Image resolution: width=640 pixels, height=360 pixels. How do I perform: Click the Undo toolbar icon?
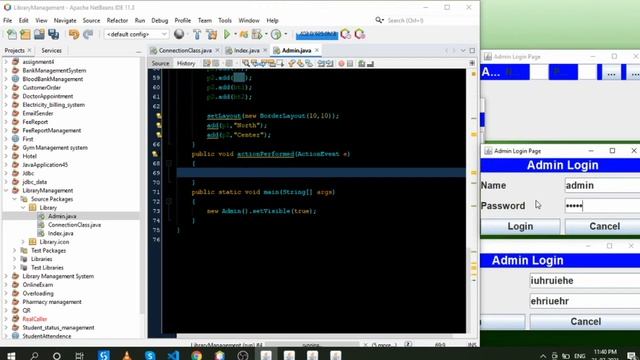pyautogui.click(x=74, y=34)
